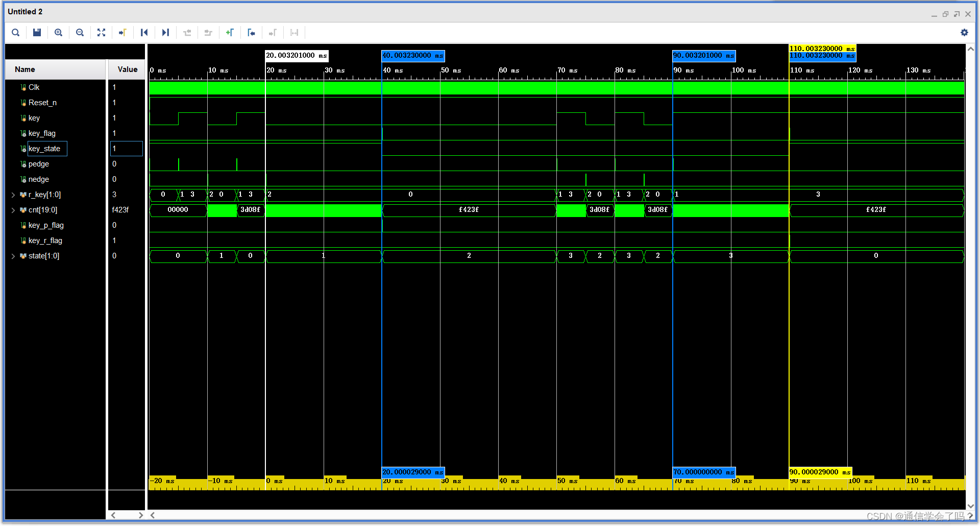Jump to last time in simulation
This screenshot has width=980, height=526.
coord(165,33)
